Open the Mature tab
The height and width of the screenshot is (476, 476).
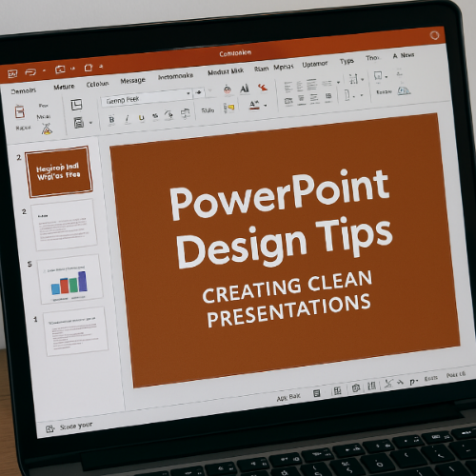tap(64, 87)
